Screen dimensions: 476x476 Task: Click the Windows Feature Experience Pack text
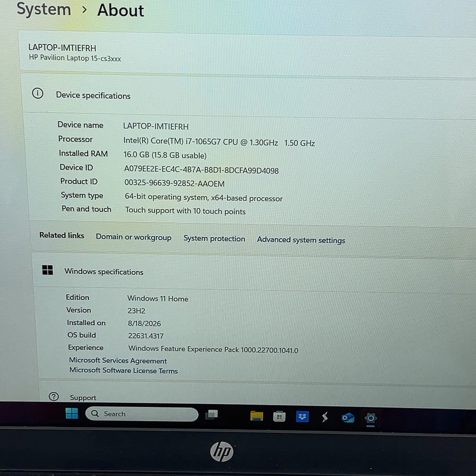213,349
